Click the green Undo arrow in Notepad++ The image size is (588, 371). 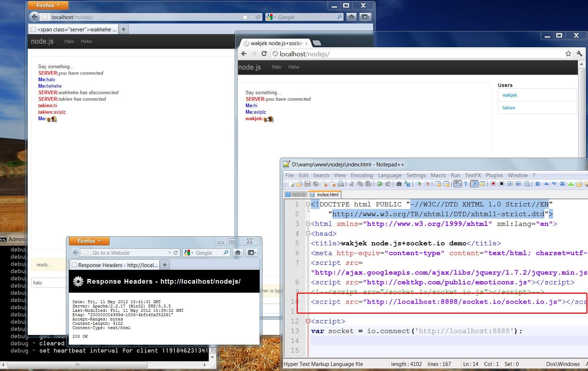pyautogui.click(x=379, y=184)
